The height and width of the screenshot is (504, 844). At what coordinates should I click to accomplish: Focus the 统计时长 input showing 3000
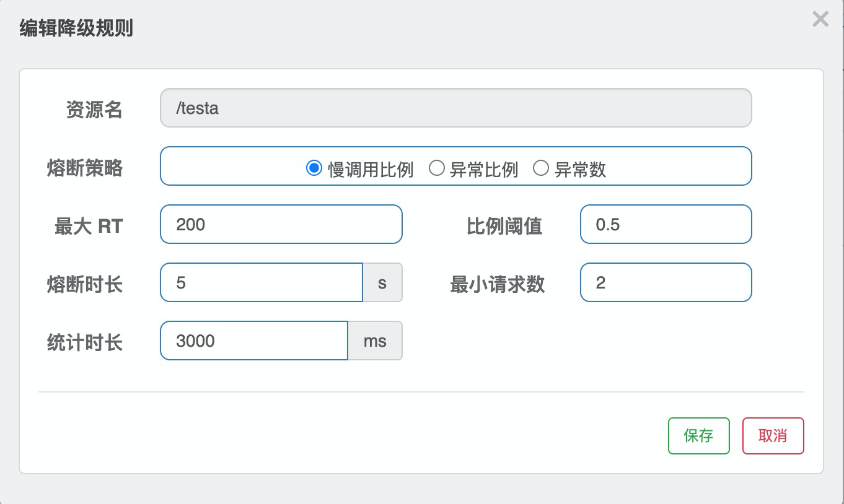253,341
